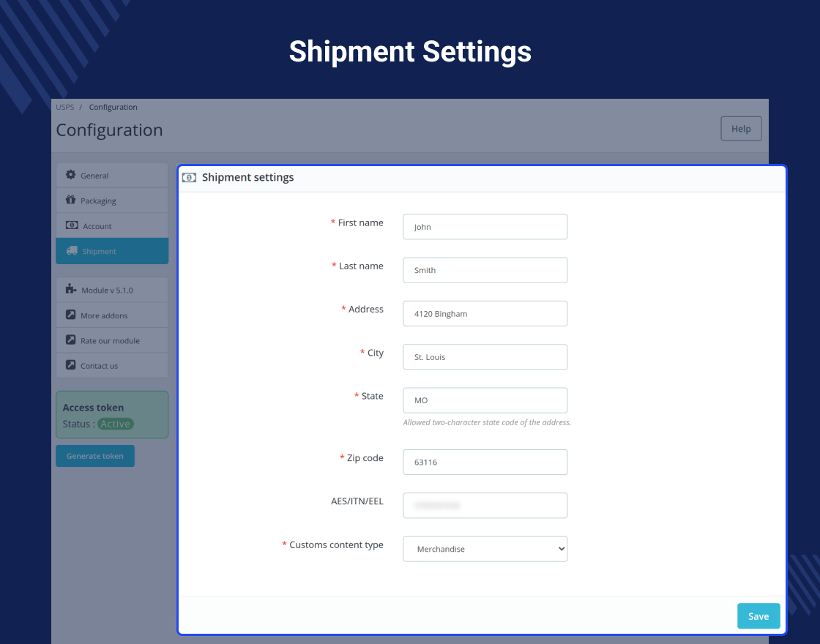Click the Account credit-card icon
The height and width of the screenshot is (644, 820).
point(70,225)
